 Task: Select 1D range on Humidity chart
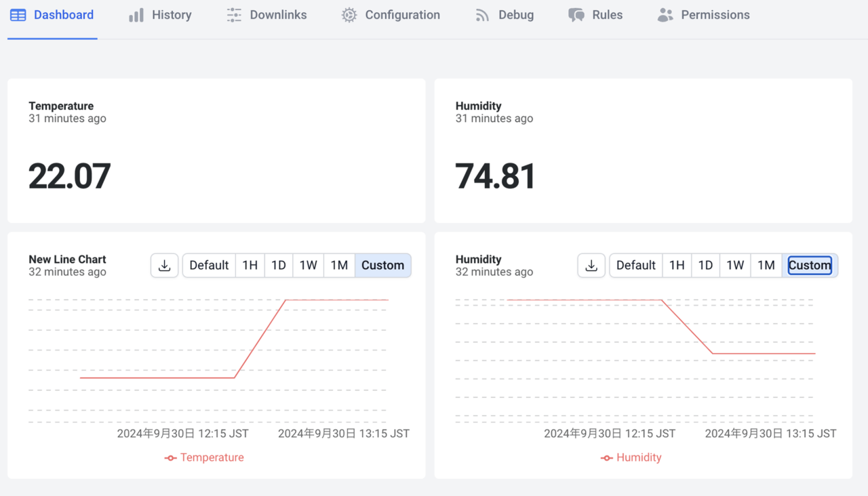(x=705, y=266)
